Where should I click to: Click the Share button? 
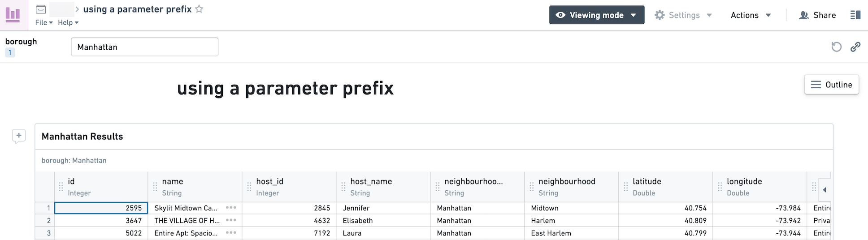[x=818, y=15]
